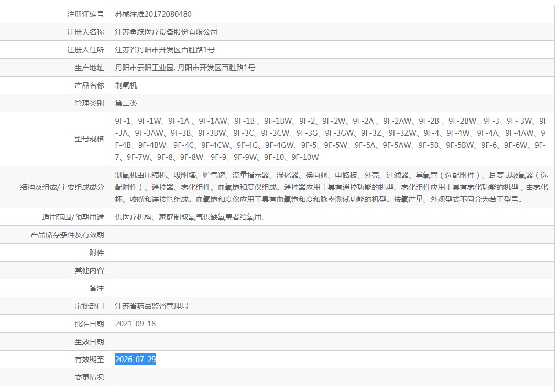Click the 管理类别 label
558x392 pixels.
89,103
